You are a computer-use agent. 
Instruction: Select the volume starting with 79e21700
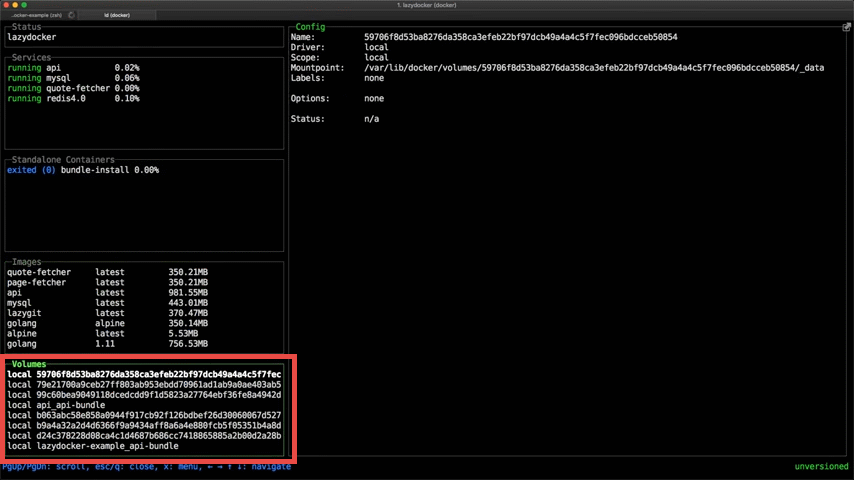(144, 384)
